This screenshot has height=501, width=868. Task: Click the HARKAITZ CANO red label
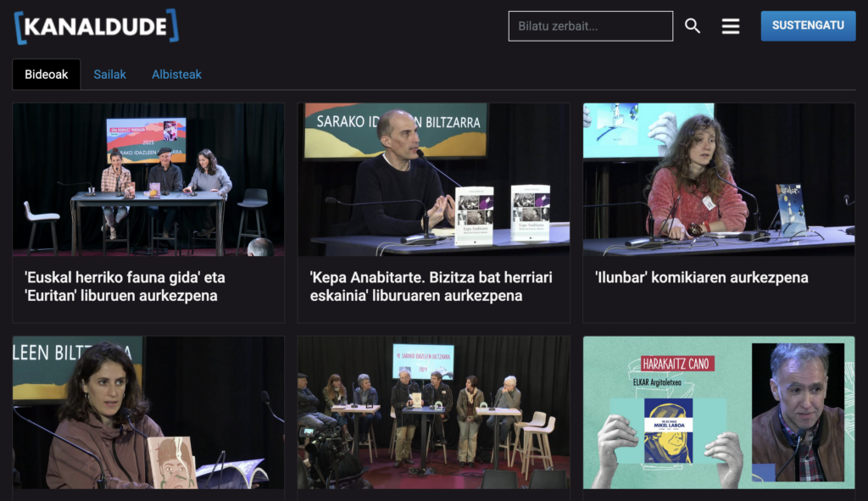click(x=677, y=363)
